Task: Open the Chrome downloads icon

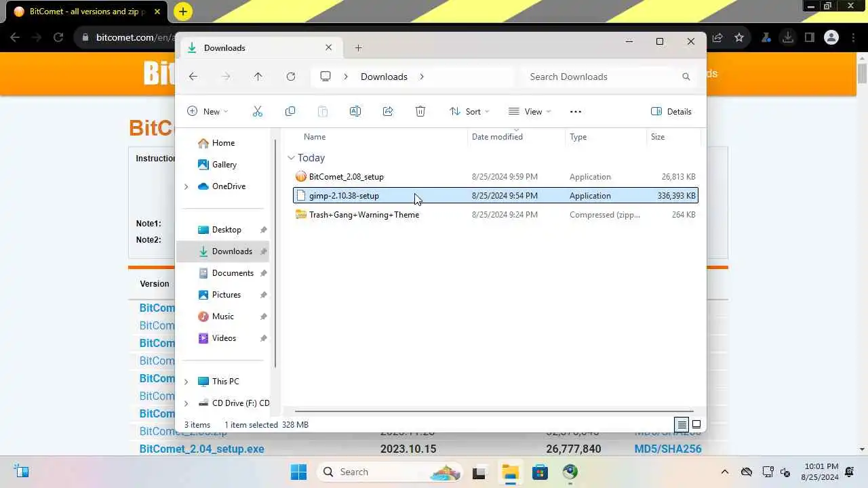Action: point(788,38)
